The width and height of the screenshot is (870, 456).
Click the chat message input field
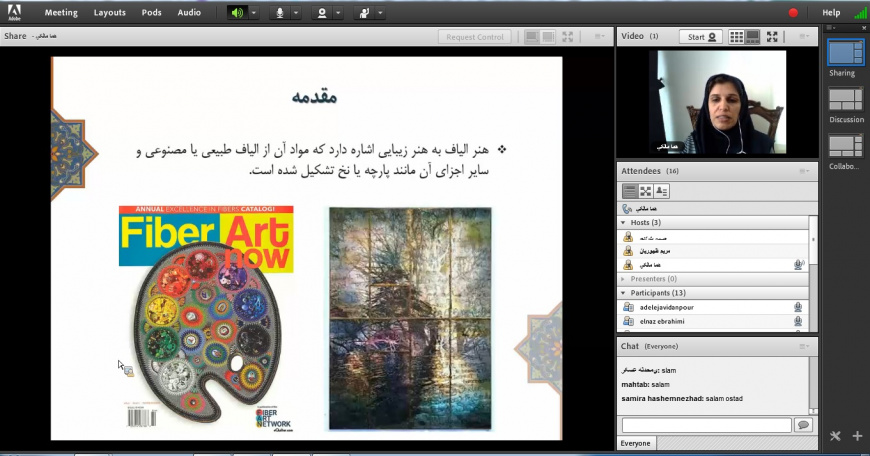pyautogui.click(x=705, y=425)
